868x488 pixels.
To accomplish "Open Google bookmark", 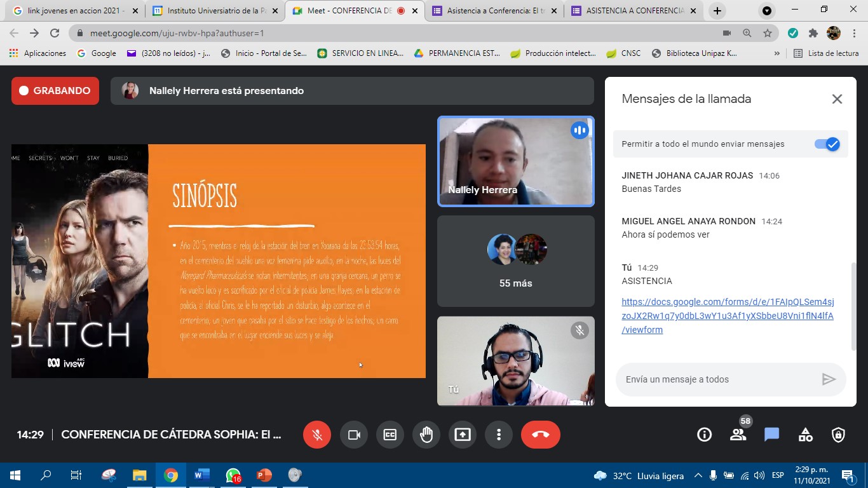I will point(97,53).
